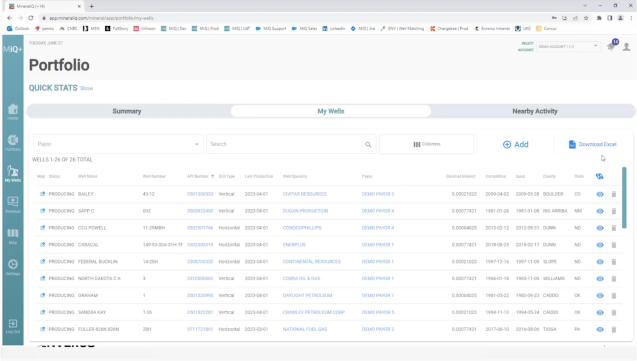Click the map icon in CCU POWELL row

(42, 228)
